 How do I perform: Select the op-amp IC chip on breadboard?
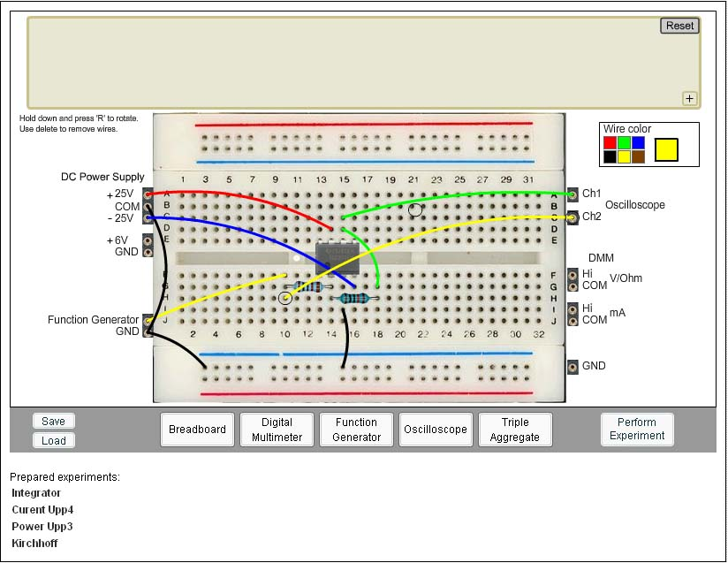pyautogui.click(x=337, y=258)
